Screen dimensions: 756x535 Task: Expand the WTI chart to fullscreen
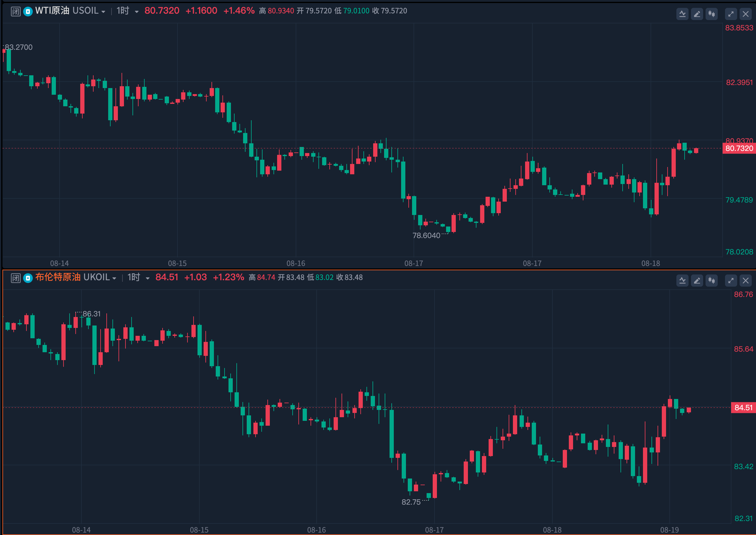pyautogui.click(x=730, y=14)
